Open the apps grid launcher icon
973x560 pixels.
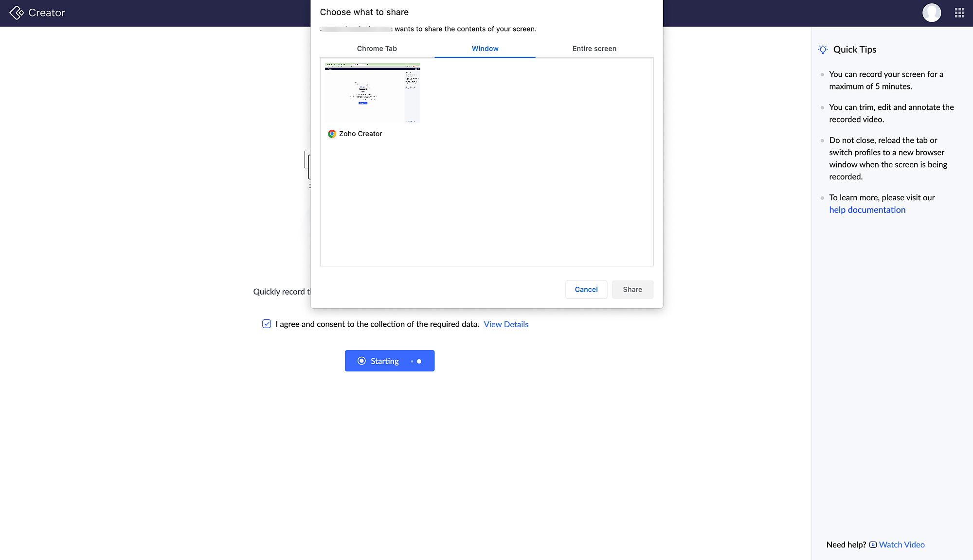[x=959, y=13]
